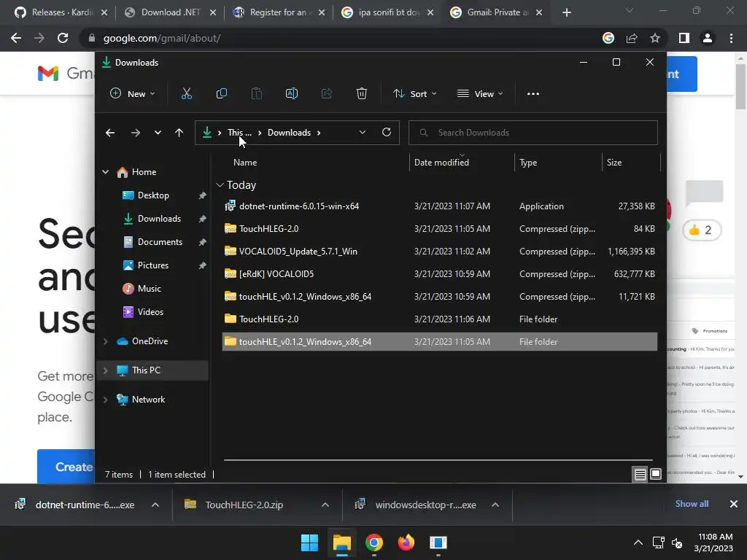Go forward in File Explorer navigation
Screen dimensions: 747x560
point(135,133)
